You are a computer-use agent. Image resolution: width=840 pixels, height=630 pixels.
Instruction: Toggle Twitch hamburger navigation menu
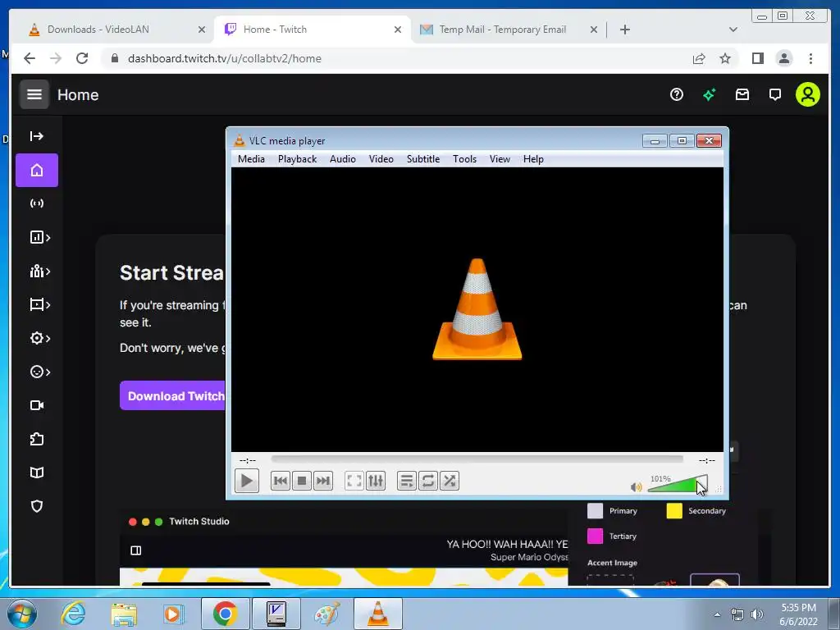point(34,94)
